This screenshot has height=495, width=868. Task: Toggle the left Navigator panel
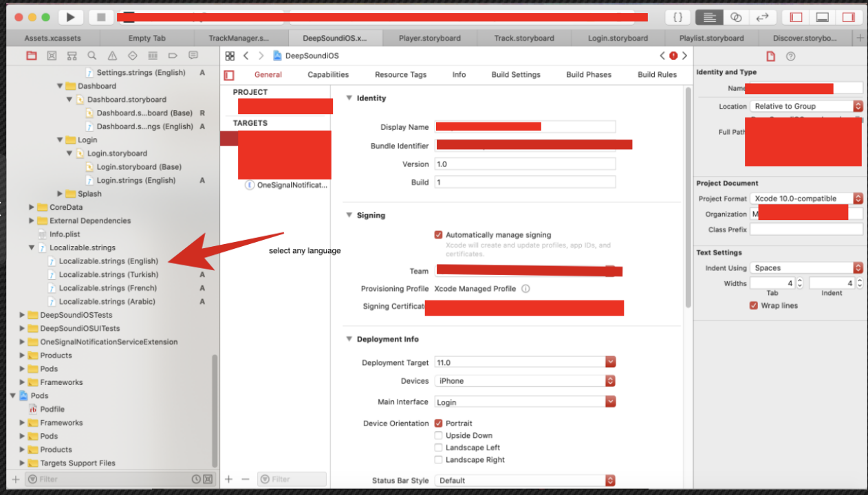(x=796, y=17)
